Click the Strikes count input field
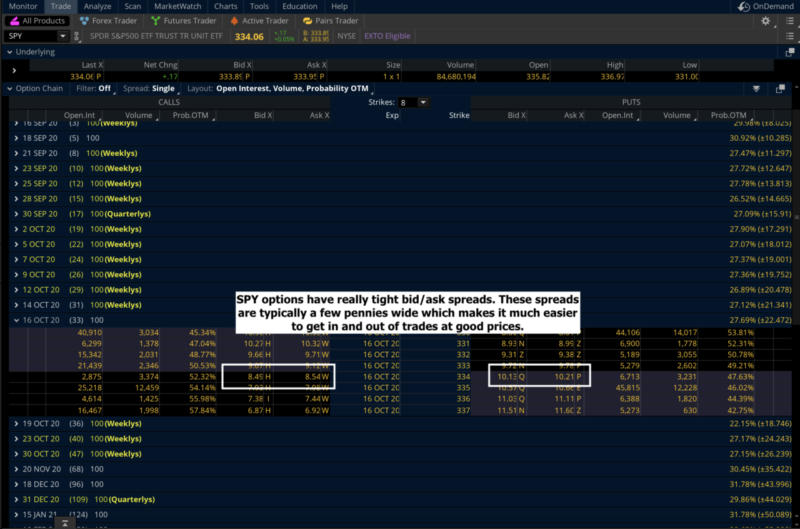This screenshot has height=529, width=800. point(408,103)
